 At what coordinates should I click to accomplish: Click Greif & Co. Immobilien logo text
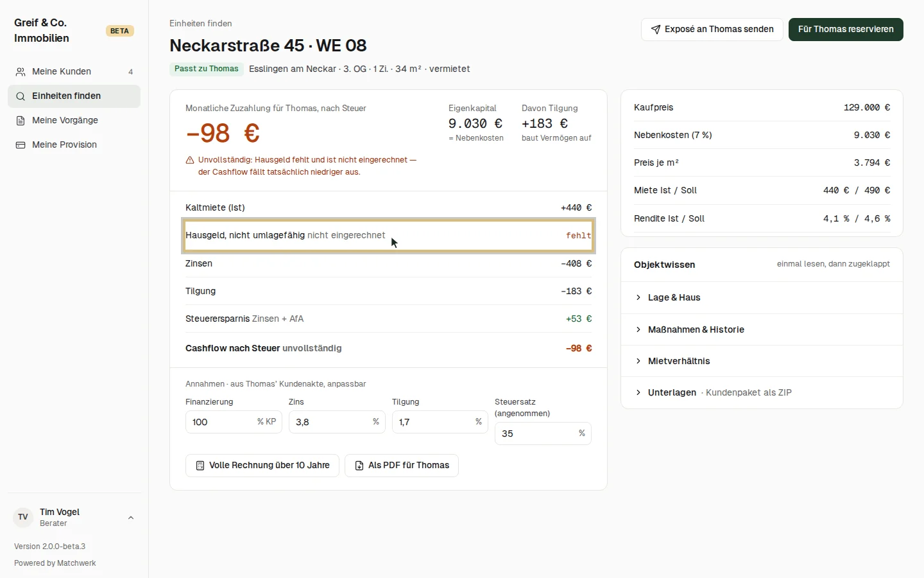tap(42, 30)
